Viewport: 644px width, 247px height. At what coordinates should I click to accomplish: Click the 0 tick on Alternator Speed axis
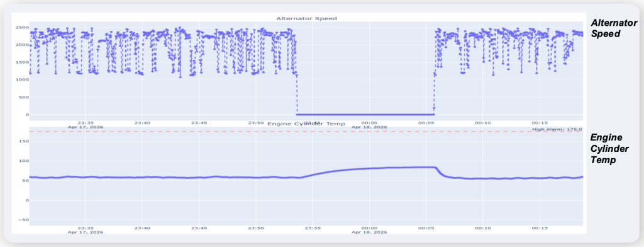tap(26, 115)
